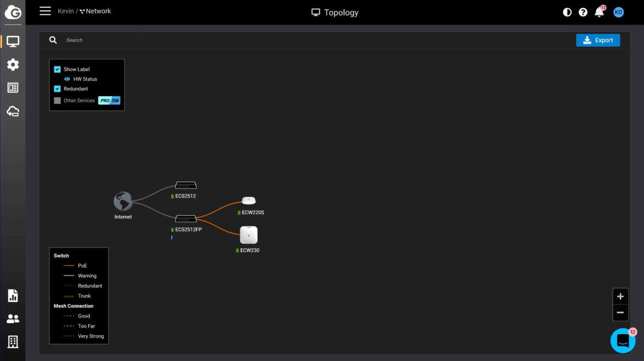Viewport: 644px width, 361px height.
Task: Uncheck the Redundant checkbox
Action: pos(57,89)
